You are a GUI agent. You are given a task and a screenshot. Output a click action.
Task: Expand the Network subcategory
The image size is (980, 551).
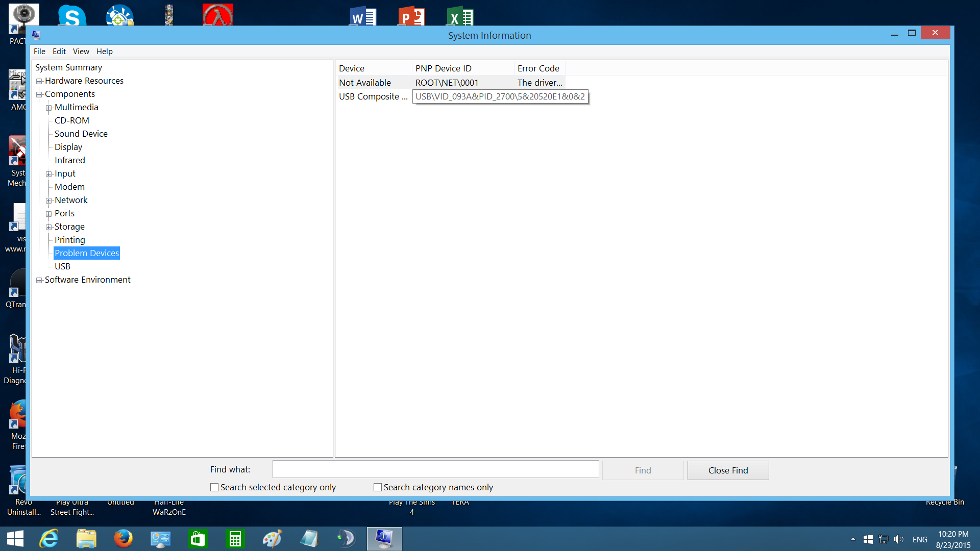click(x=49, y=201)
